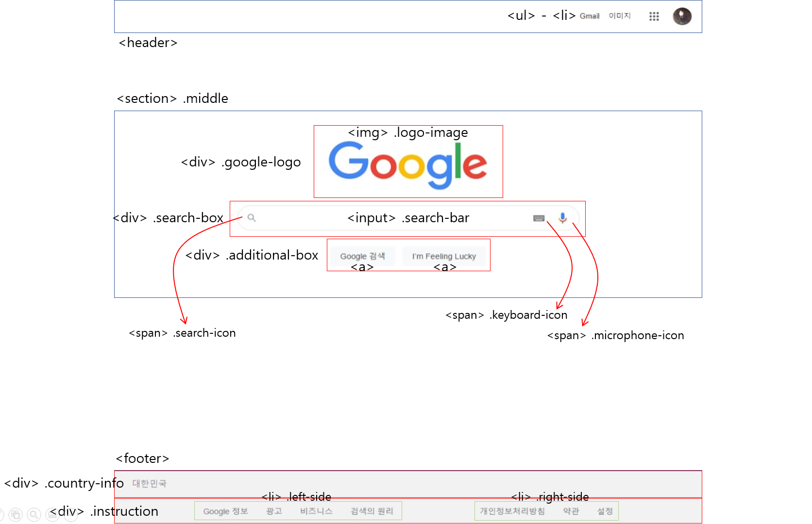812x524 pixels.
Task: Select the <span> .search-icon label
Action: tap(182, 333)
